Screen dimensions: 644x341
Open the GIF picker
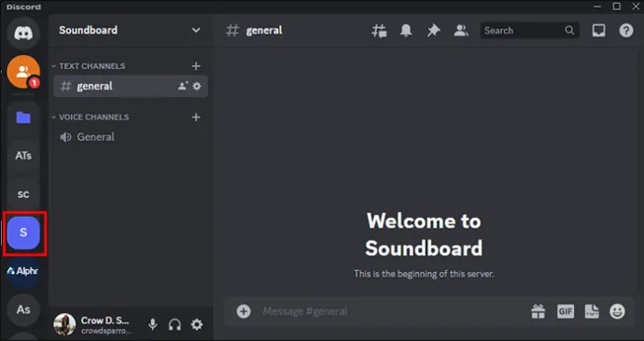pos(566,311)
